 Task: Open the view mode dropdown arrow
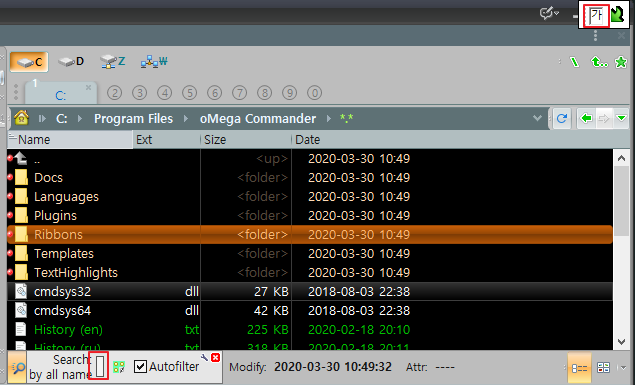click(x=623, y=368)
